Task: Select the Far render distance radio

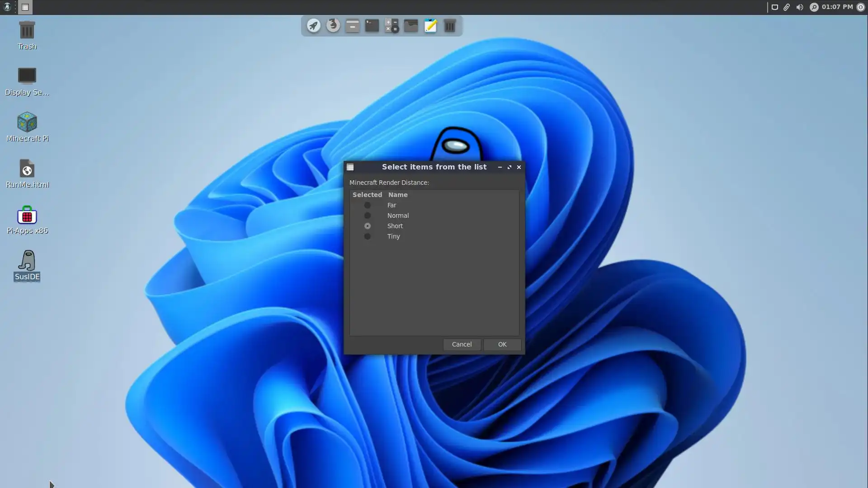Action: click(368, 205)
